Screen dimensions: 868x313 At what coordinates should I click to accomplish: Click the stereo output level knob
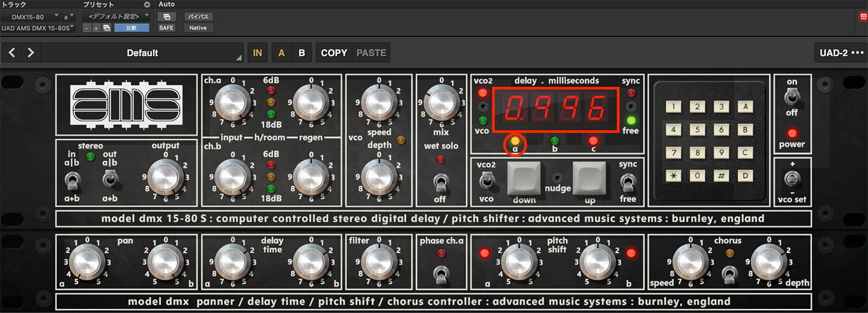pyautogui.click(x=165, y=177)
